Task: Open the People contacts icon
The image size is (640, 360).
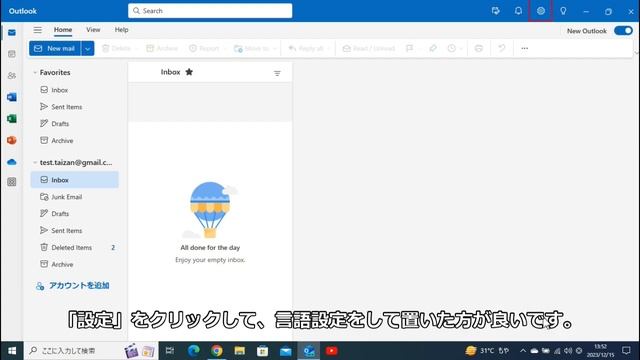Action: (x=12, y=76)
